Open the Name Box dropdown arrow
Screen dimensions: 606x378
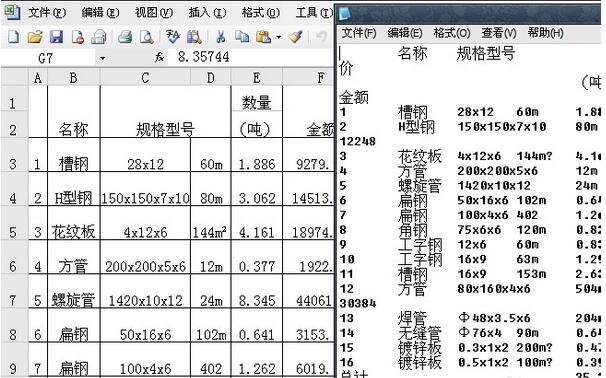click(103, 58)
